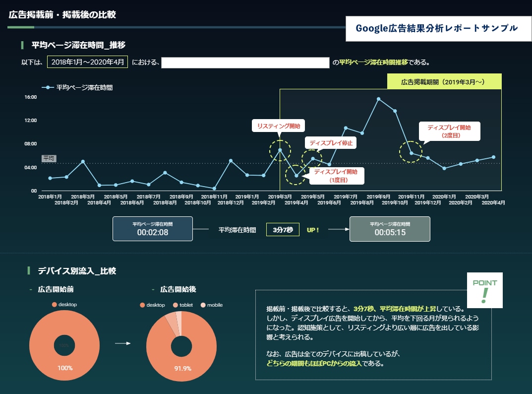Click the highlighted 3分7秒、平均滞在時間が上昇 text
532x394 pixels.
tap(395, 309)
